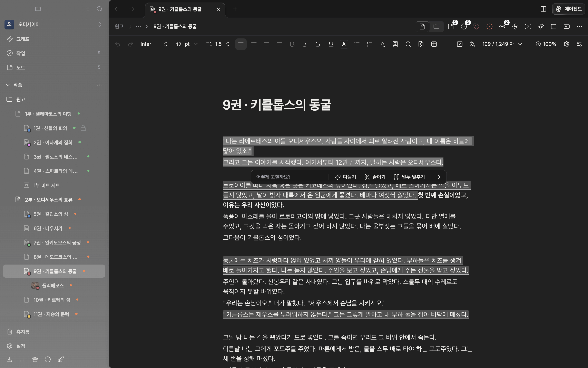This screenshot has width=588, height=368.
Task: Insert a table from toolbar
Action: (434, 44)
